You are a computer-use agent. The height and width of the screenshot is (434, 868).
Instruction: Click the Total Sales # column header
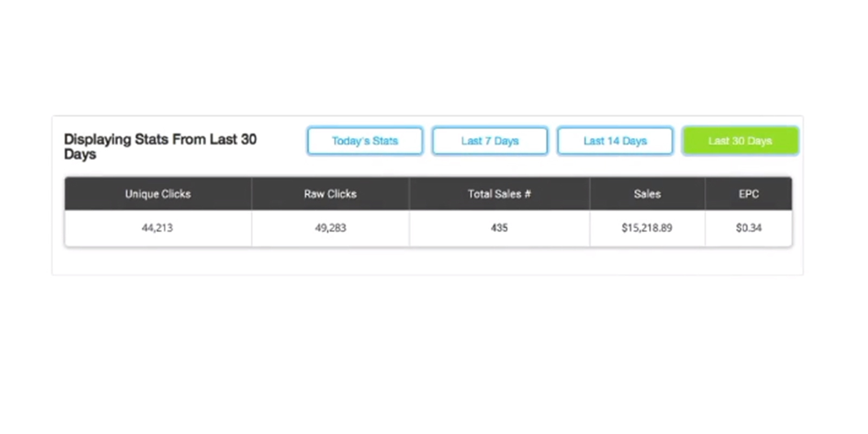[x=499, y=194]
